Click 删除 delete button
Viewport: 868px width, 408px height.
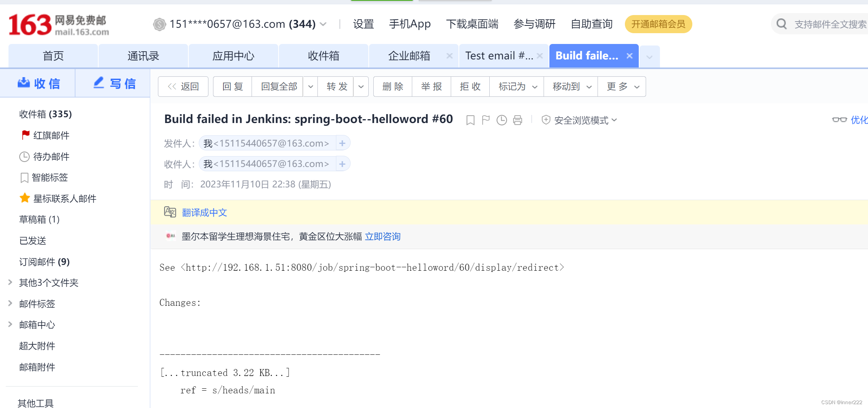[x=393, y=86]
